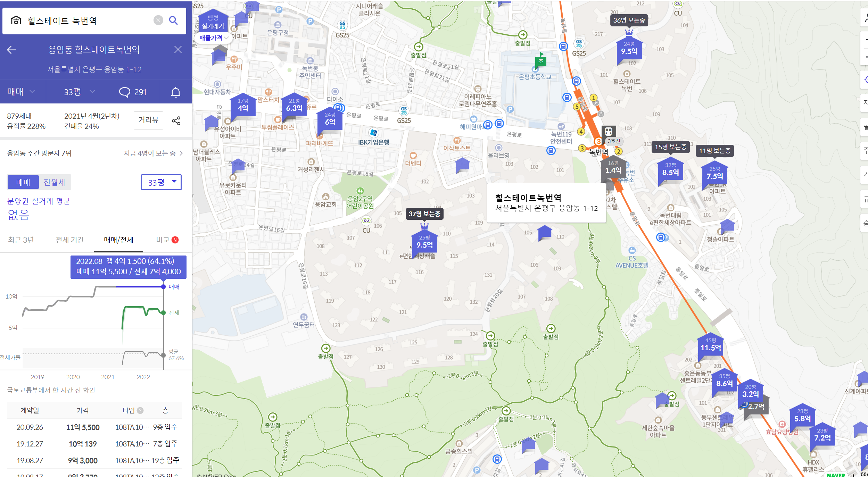Screen dimensions: 868x477
Task: Click the 11명 보는중 tooltip
Action: tap(715, 151)
